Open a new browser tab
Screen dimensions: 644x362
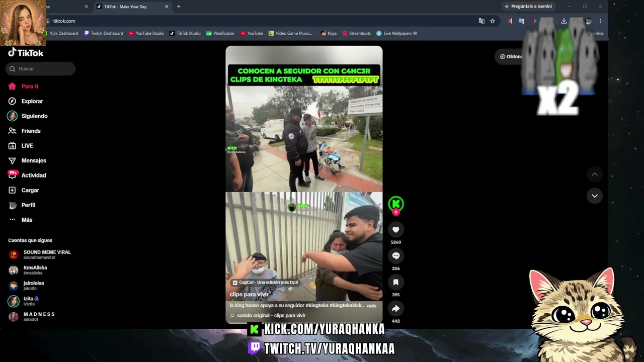pos(179,7)
